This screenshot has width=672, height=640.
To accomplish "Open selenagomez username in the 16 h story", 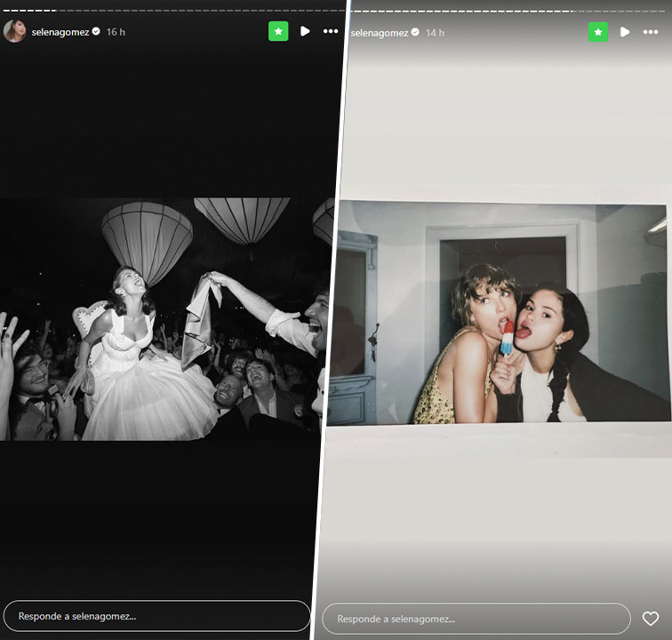I will point(60,32).
